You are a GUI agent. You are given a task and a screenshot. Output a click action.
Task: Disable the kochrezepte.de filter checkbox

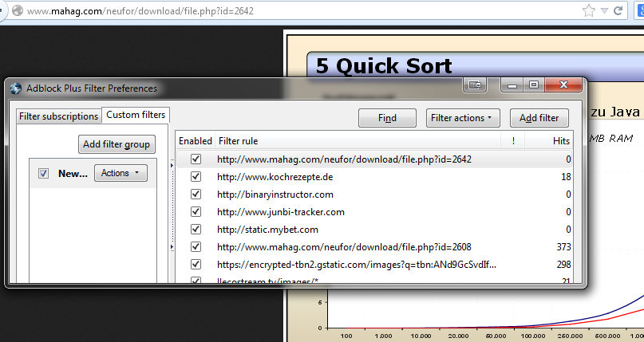[x=196, y=177]
